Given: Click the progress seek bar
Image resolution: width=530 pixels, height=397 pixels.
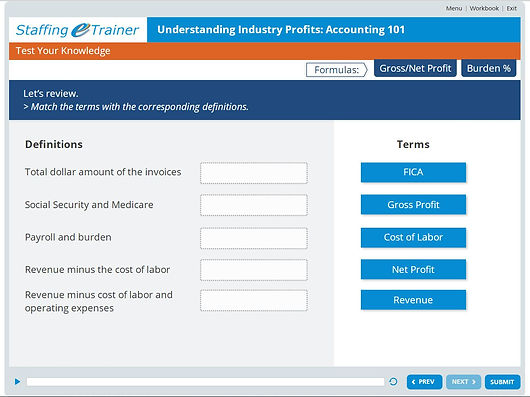Looking at the screenshot, I should pyautogui.click(x=205, y=382).
